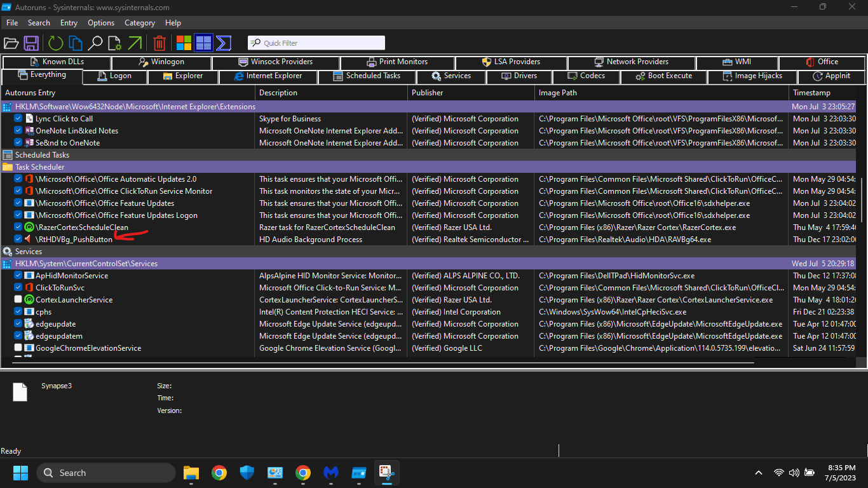Enable the GoogleChromeElevationService checkbox
This screenshot has height=488, width=868.
pos(18,348)
